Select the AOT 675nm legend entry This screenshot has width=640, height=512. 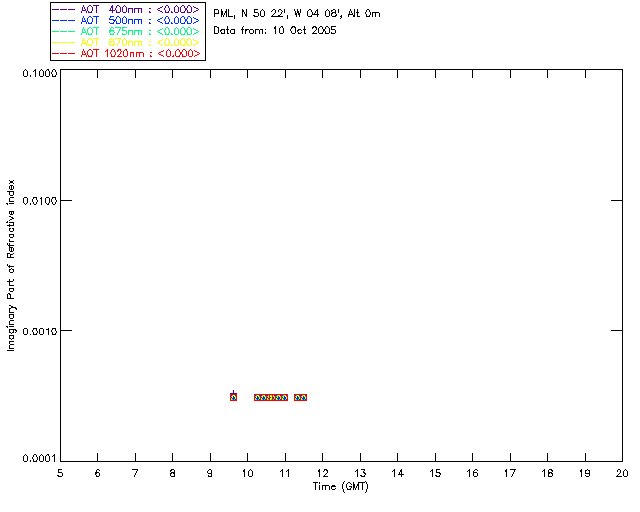click(140, 31)
